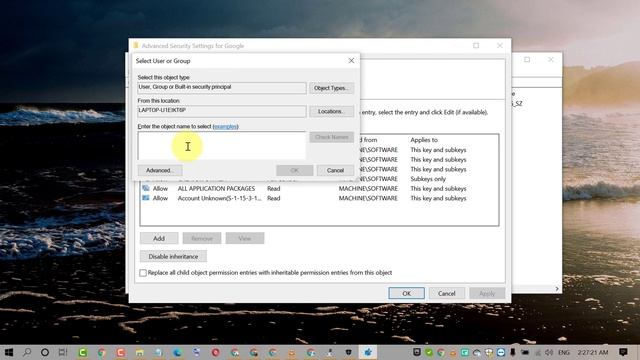Image resolution: width=640 pixels, height=360 pixels.
Task: Click the battery icon in system tray
Action: (x=525, y=352)
